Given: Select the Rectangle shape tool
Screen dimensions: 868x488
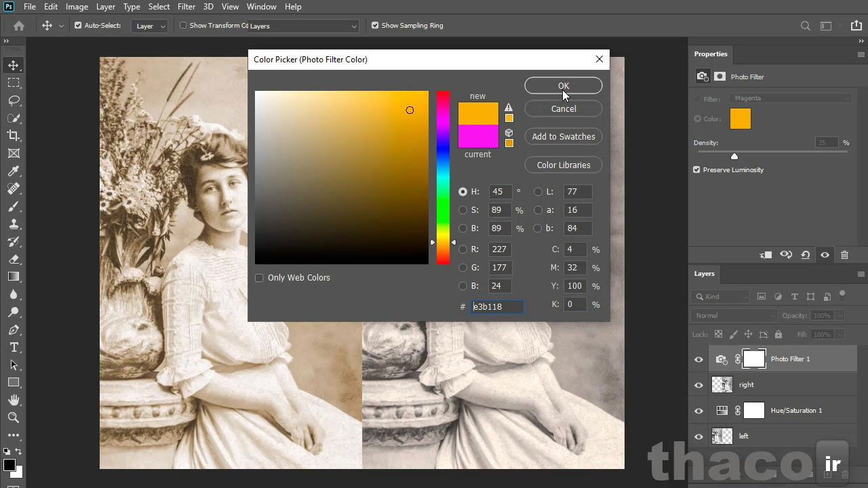Looking at the screenshot, I should (x=14, y=382).
